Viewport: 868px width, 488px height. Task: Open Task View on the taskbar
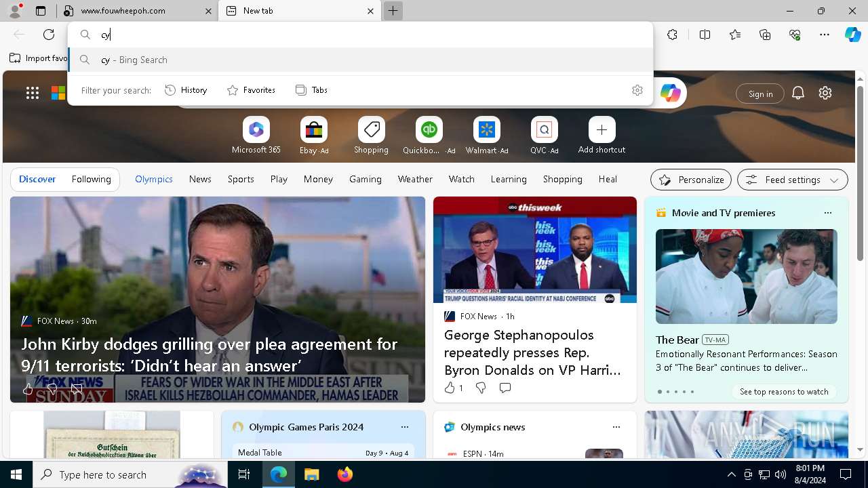244,474
